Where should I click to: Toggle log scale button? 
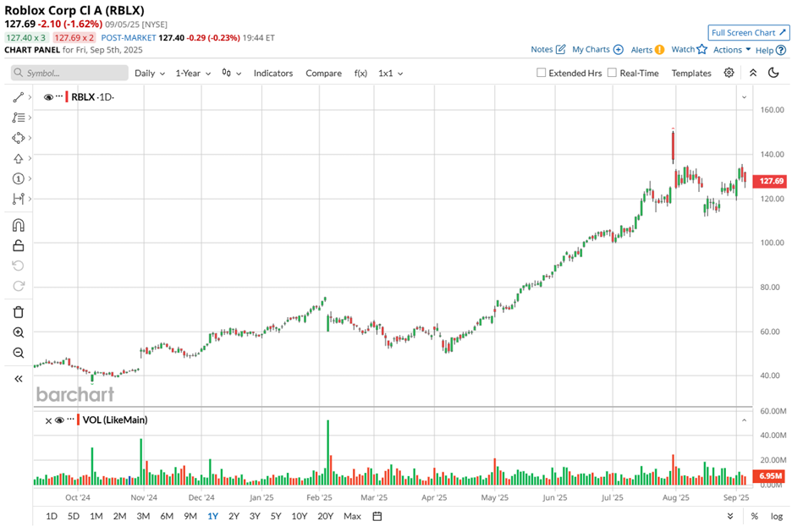777,516
